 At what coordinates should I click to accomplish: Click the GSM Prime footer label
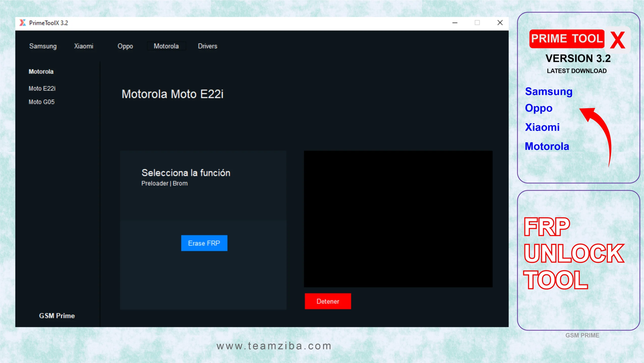tap(57, 316)
